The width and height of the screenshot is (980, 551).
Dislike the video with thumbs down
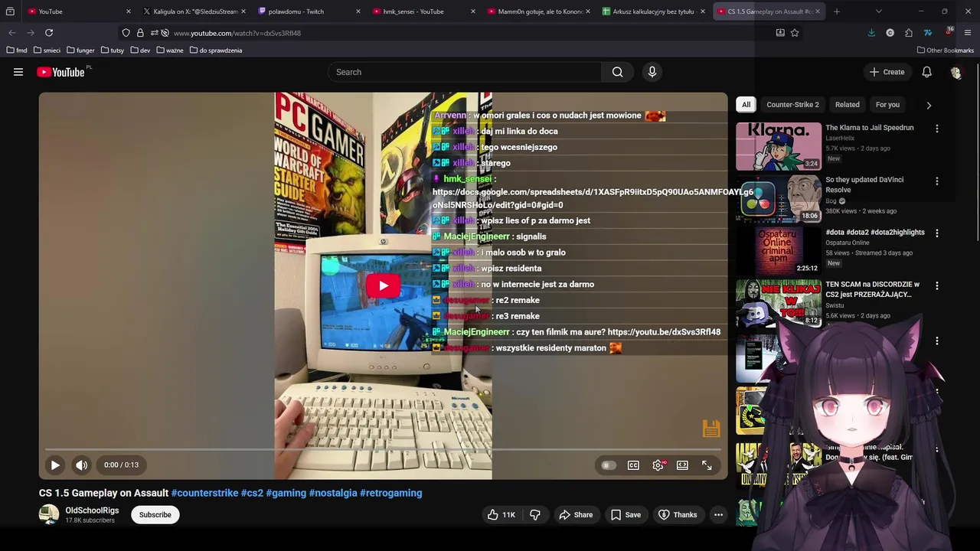(535, 515)
